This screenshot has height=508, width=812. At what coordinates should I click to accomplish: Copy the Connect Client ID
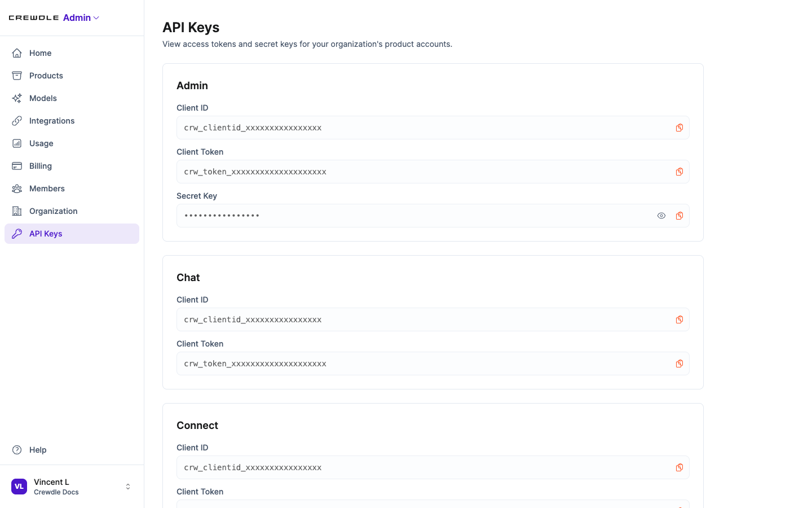click(679, 467)
